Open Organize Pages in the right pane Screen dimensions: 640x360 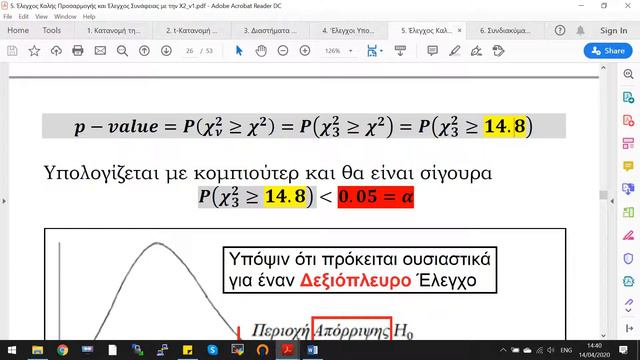click(x=628, y=143)
